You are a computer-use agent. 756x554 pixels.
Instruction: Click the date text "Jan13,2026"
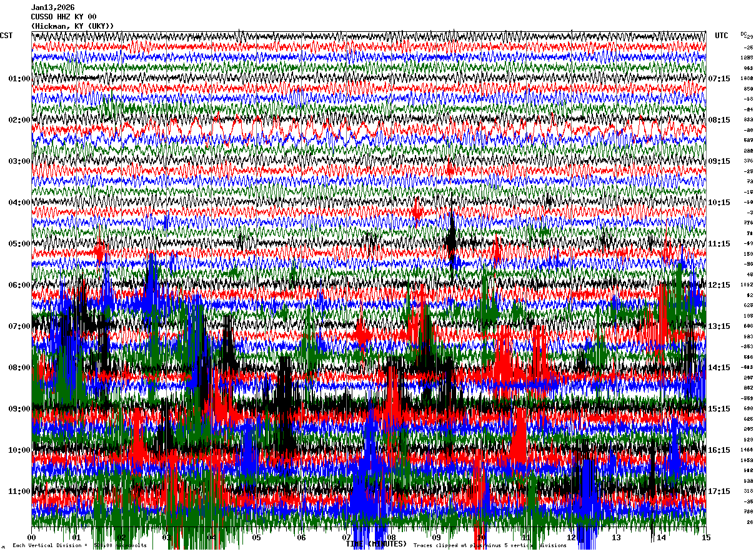point(52,8)
